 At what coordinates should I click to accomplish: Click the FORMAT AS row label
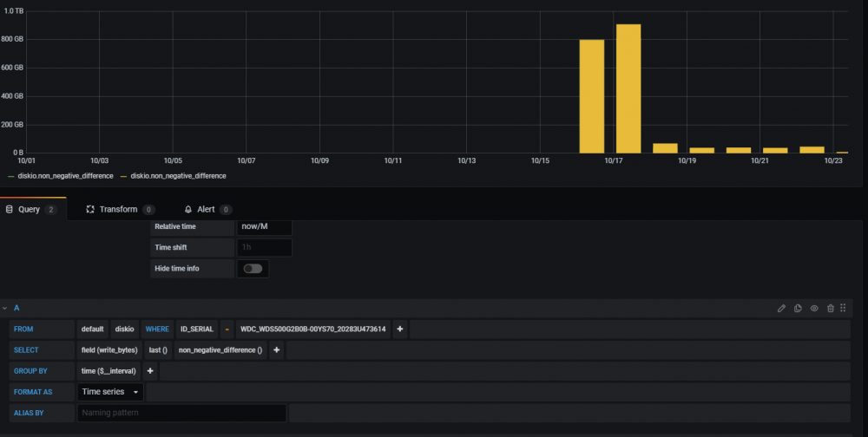42,392
